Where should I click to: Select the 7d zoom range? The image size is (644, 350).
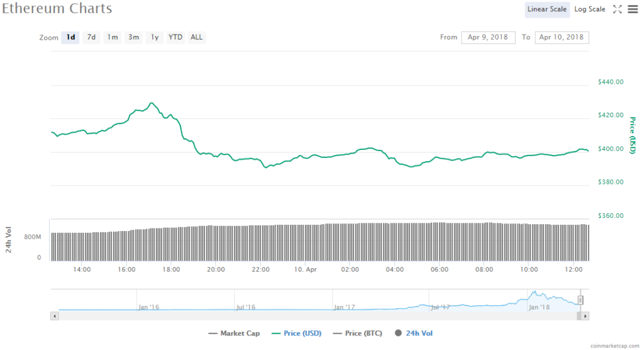point(91,37)
